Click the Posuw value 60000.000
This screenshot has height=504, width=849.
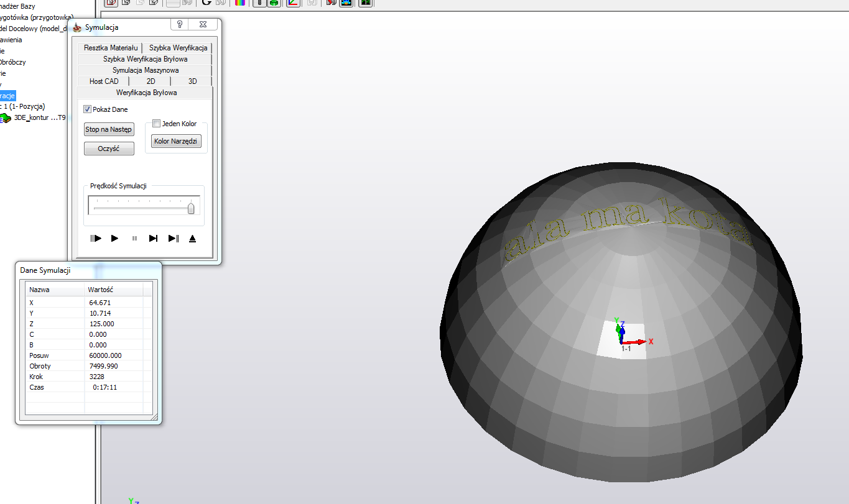[106, 355]
